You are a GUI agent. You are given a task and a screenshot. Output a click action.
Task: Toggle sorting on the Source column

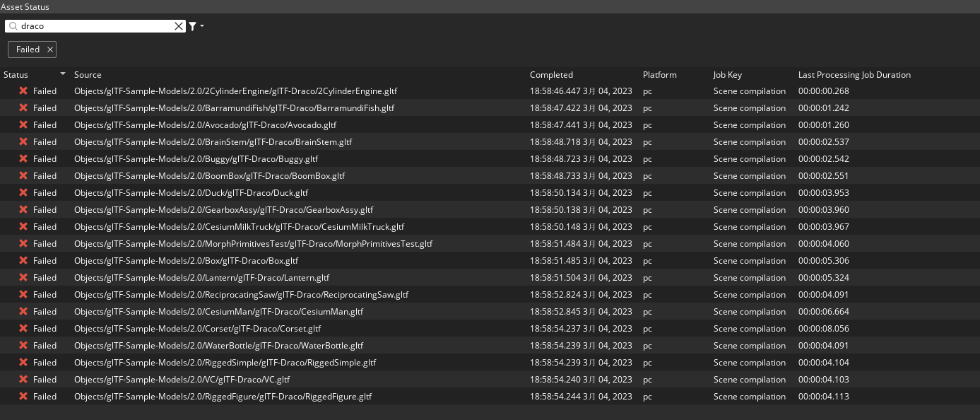point(89,74)
